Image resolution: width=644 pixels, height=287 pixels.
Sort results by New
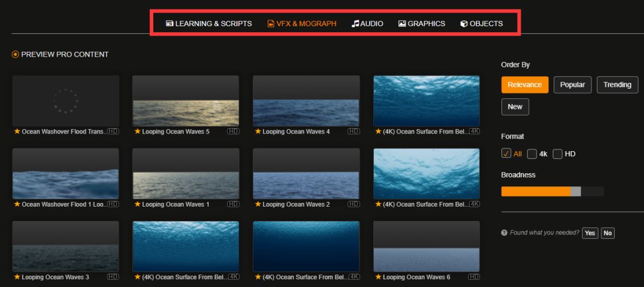pos(515,107)
